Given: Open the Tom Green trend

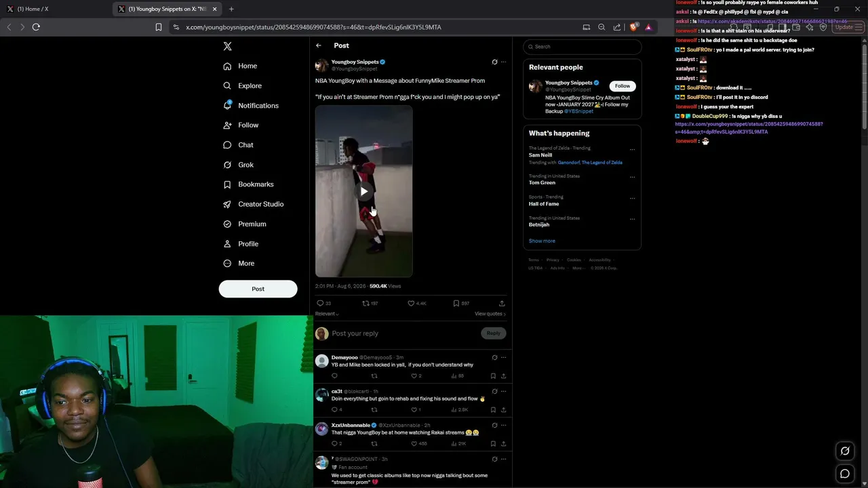Looking at the screenshot, I should [542, 183].
